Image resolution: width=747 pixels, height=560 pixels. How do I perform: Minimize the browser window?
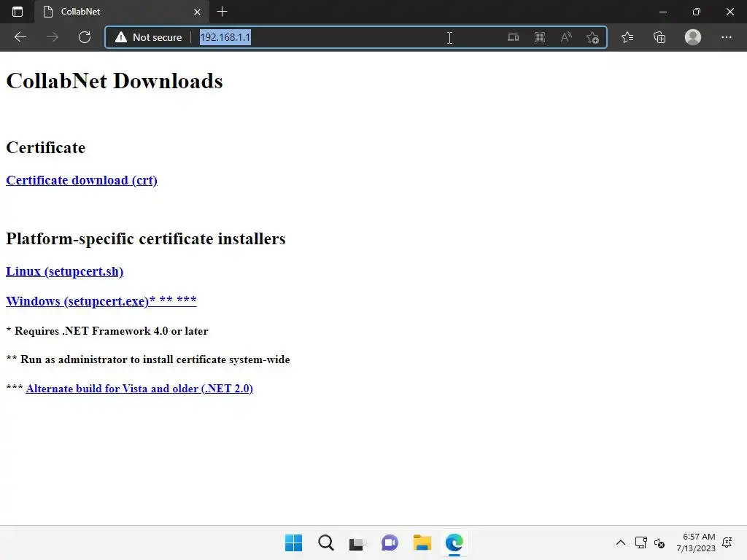pyautogui.click(x=662, y=12)
